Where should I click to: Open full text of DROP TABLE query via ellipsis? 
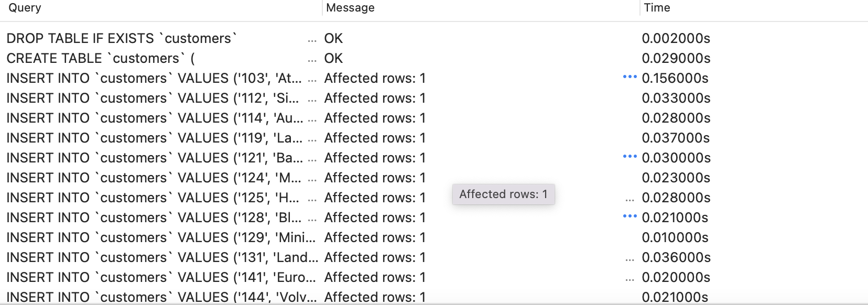tap(312, 38)
